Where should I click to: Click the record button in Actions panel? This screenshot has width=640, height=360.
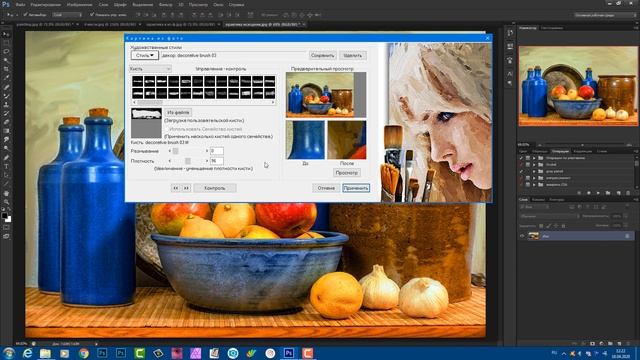(x=589, y=193)
